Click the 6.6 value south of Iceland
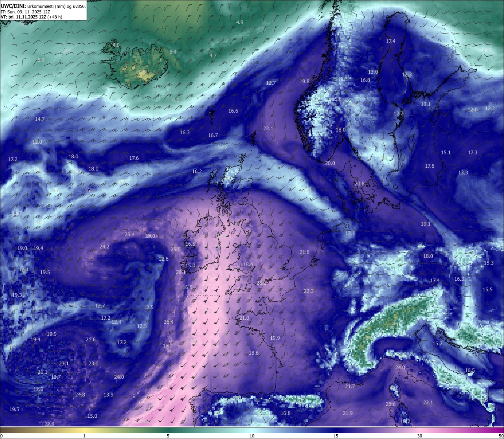504x439 pixels. pos(176,100)
